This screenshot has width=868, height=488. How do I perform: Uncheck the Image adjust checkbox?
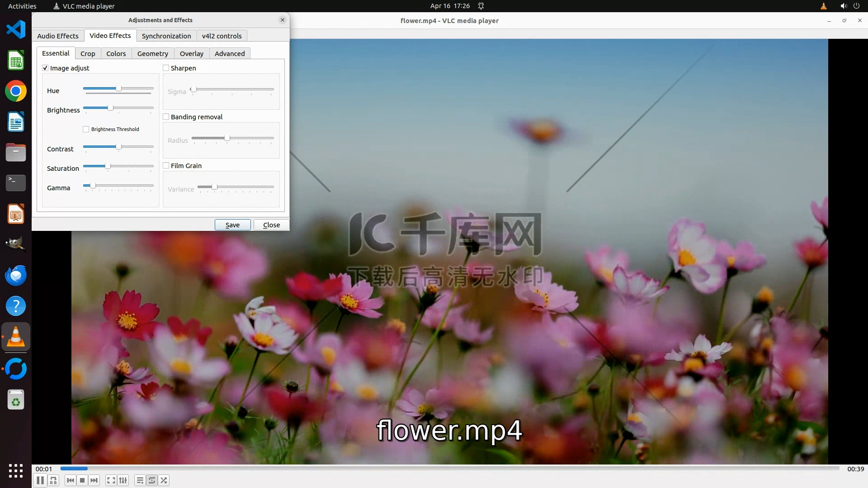45,68
